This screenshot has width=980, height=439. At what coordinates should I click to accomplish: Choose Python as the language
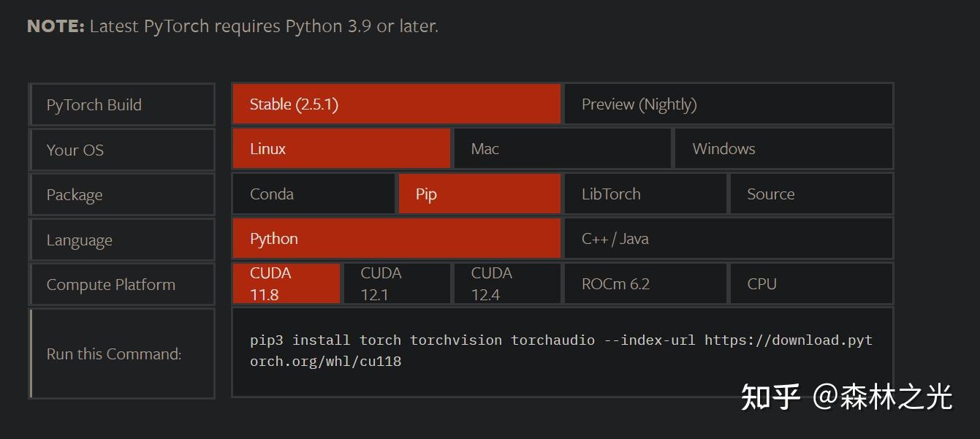pos(396,239)
